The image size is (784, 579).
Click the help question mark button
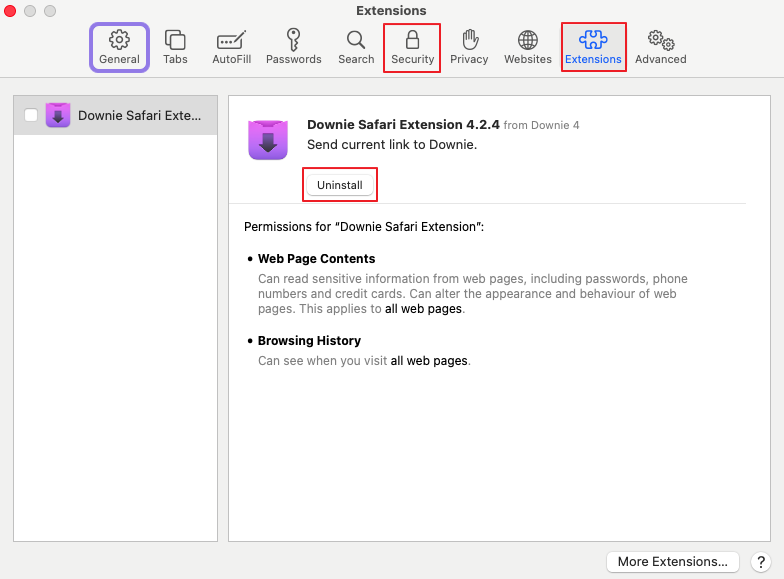[x=760, y=562]
